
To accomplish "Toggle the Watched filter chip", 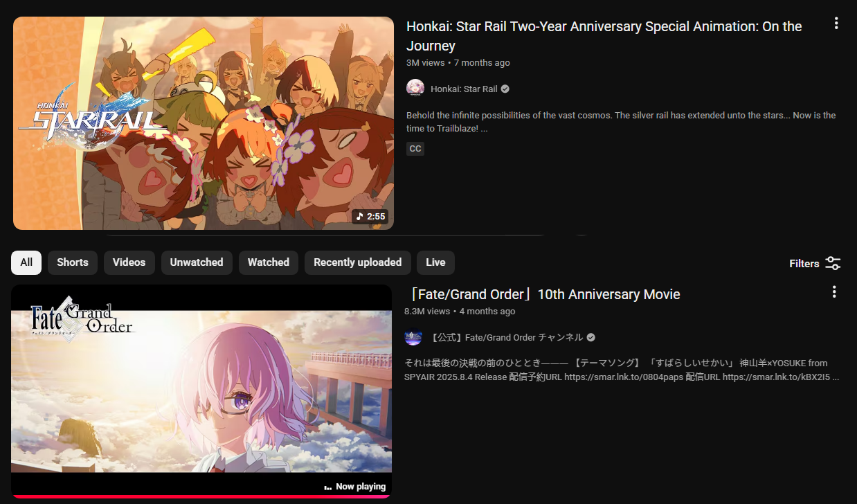I will 269,262.
